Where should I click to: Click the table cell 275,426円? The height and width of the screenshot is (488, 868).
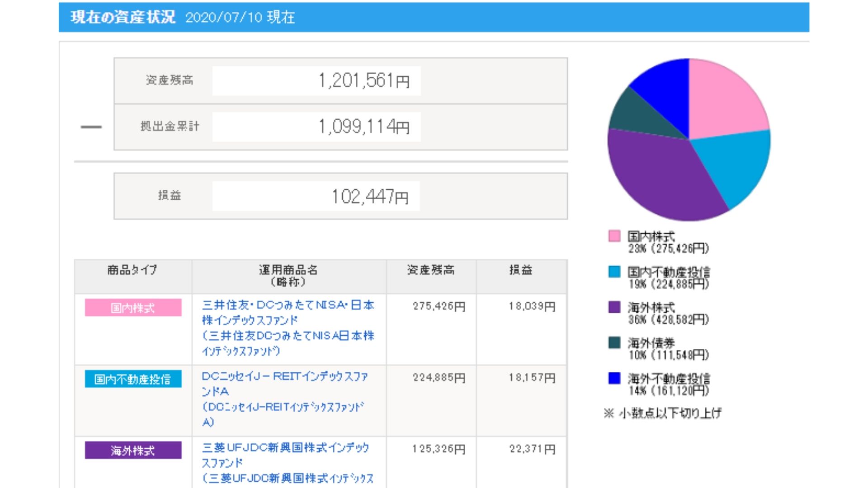tap(439, 306)
